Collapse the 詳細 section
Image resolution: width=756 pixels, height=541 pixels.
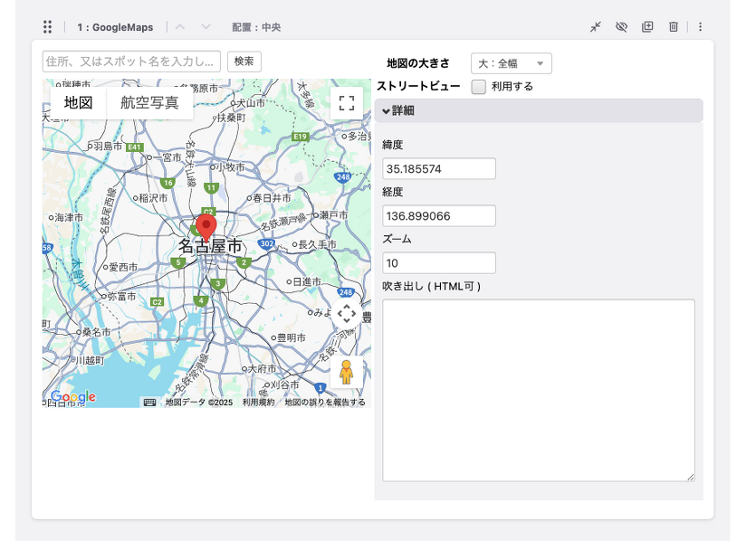pos(401,109)
